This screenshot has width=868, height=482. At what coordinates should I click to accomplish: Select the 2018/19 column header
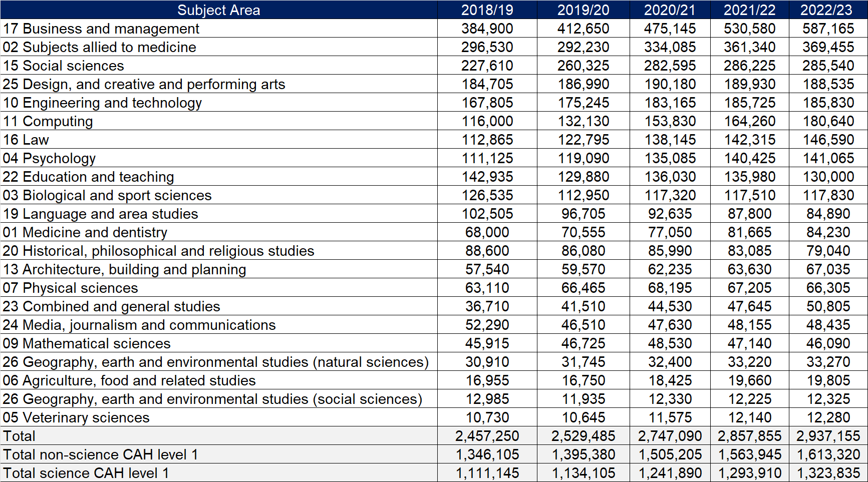[x=487, y=10]
